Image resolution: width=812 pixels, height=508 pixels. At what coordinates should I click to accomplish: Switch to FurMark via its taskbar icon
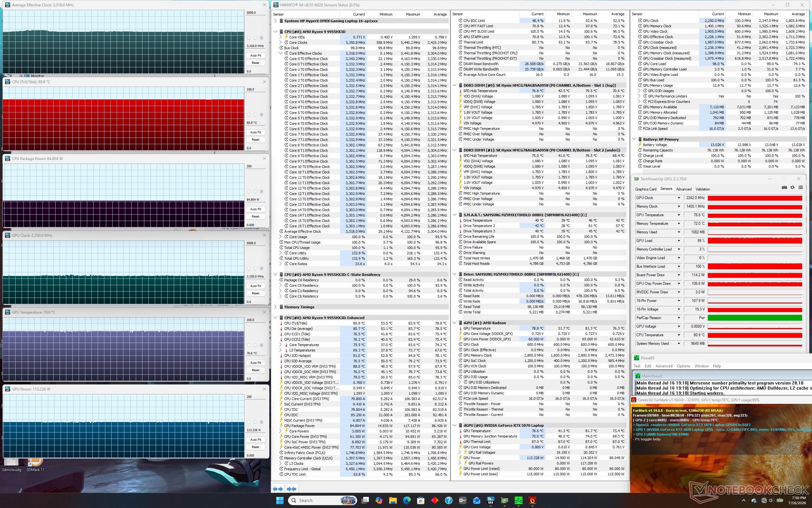coord(532,500)
